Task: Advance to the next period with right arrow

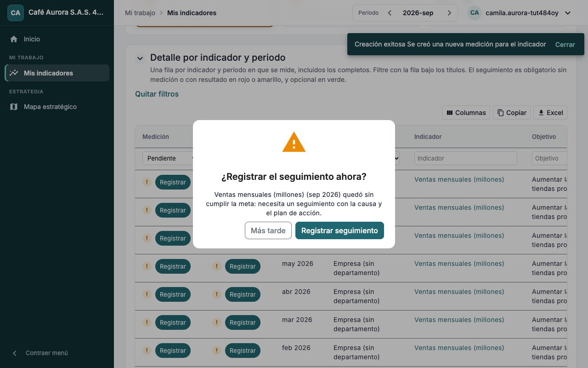Action: 449,13
